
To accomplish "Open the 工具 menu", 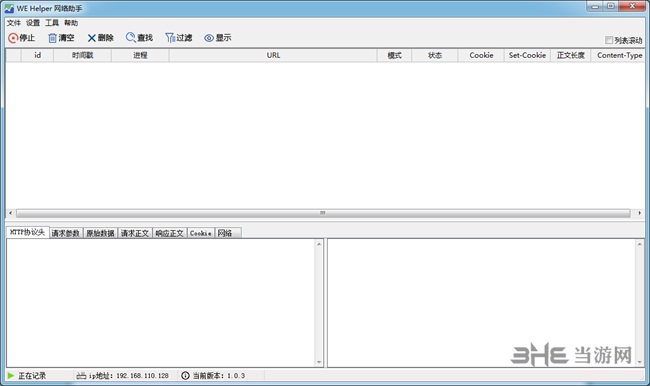I will coord(52,23).
